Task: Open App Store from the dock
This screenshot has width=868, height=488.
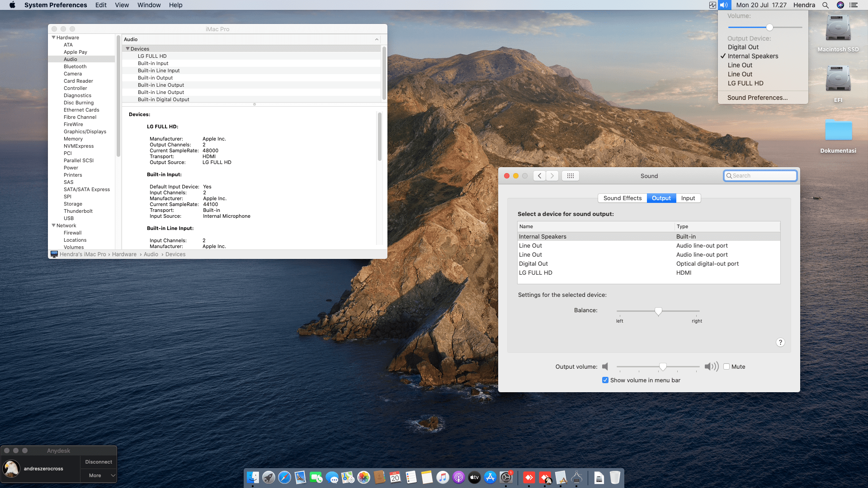Action: 490,477
